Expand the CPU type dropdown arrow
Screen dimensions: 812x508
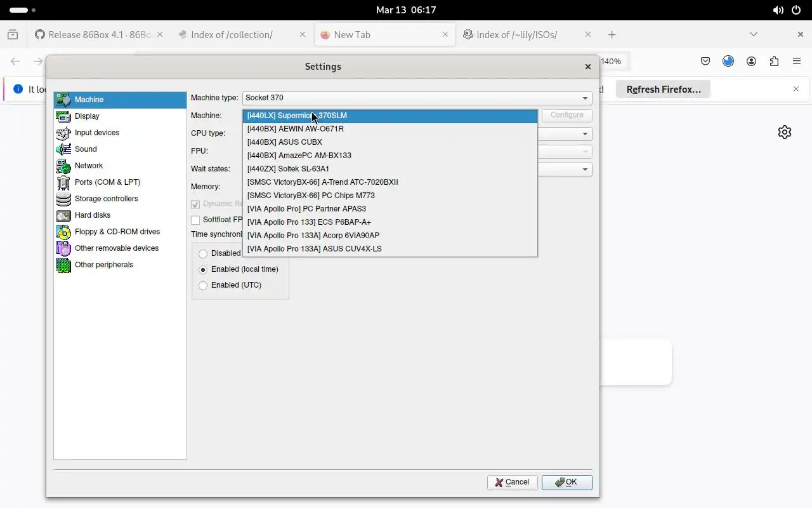[585, 134]
